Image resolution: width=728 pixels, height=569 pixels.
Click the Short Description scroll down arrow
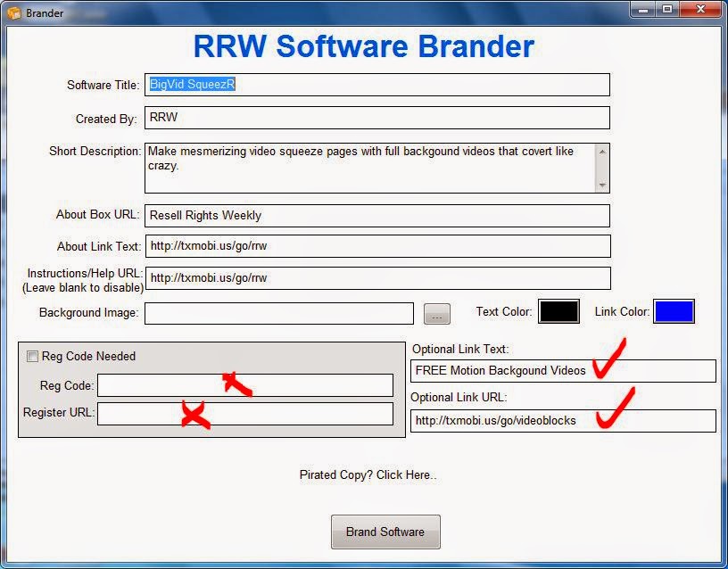pyautogui.click(x=602, y=185)
